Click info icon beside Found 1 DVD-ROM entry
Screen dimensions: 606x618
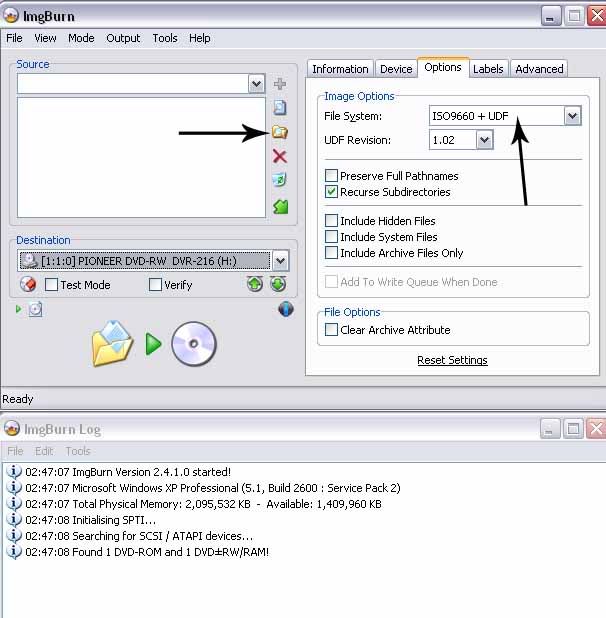14,552
